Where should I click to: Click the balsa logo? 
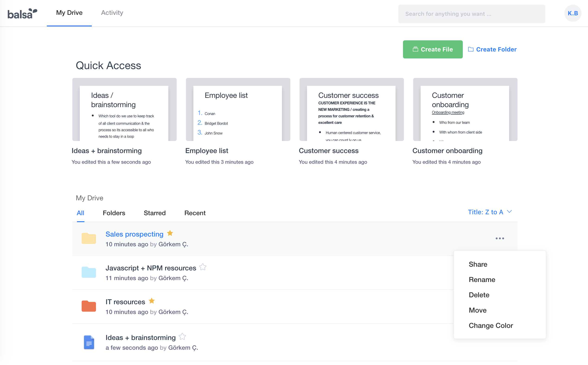click(22, 13)
